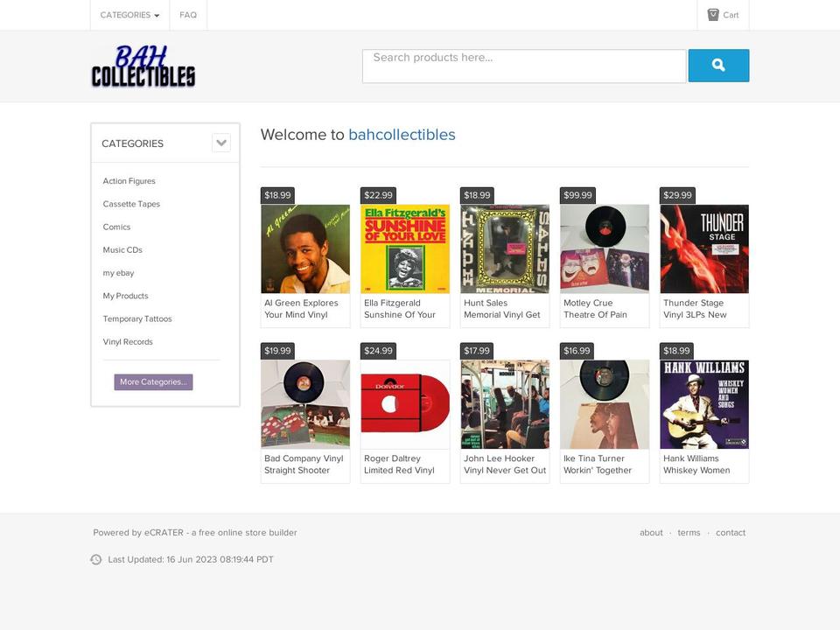Open Motley Crue Theatre Of Pain thumbnail
Viewport: 840px width, 630px height.
(x=605, y=249)
